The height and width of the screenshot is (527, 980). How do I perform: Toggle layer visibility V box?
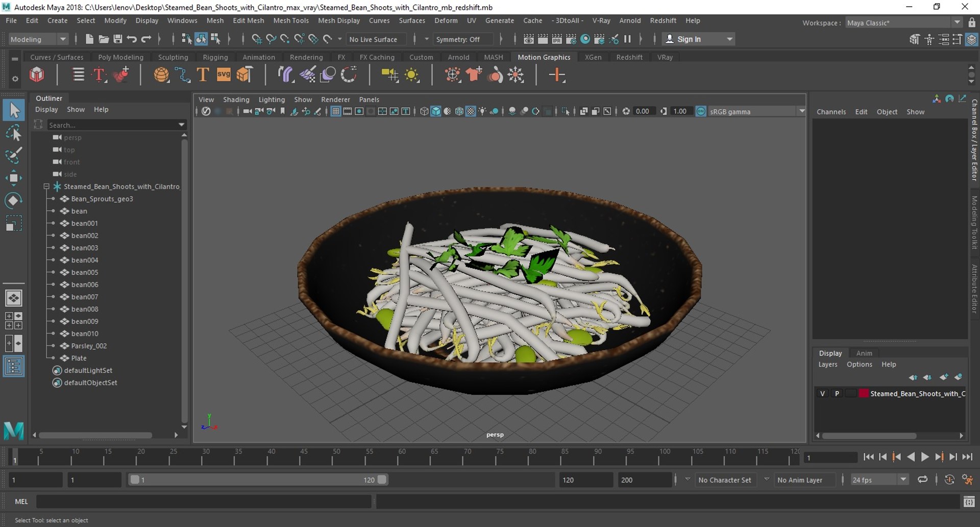(x=822, y=394)
